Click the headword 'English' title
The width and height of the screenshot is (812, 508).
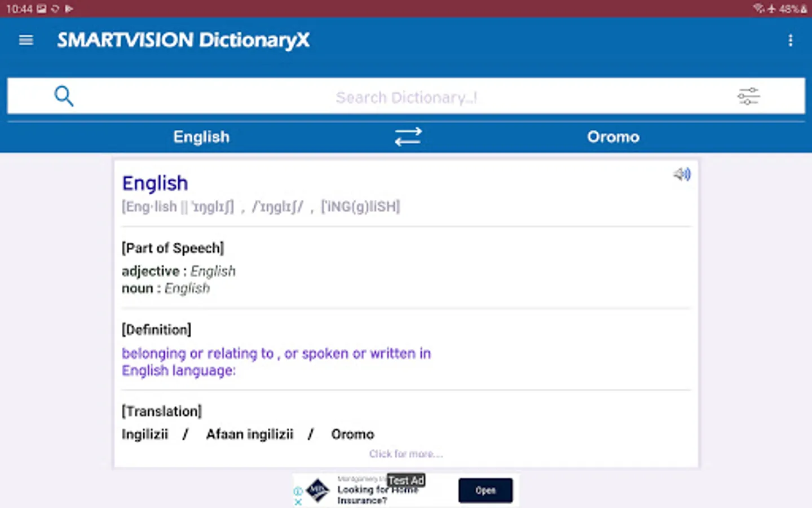click(x=155, y=183)
